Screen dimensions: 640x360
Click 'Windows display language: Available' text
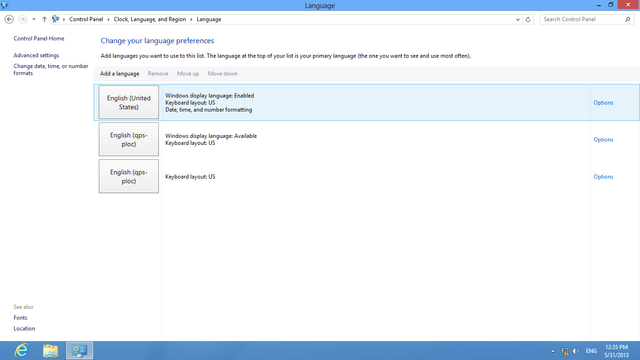(211, 136)
